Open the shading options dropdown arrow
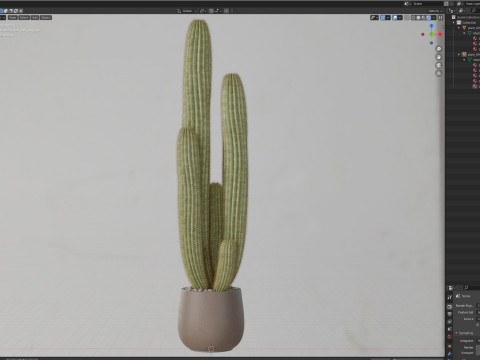The height and width of the screenshot is (360, 480). point(434,17)
